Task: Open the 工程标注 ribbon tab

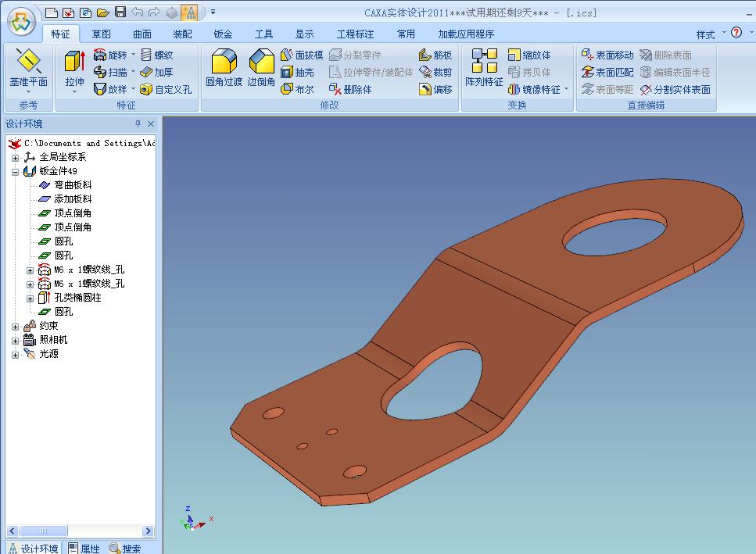Action: click(355, 34)
